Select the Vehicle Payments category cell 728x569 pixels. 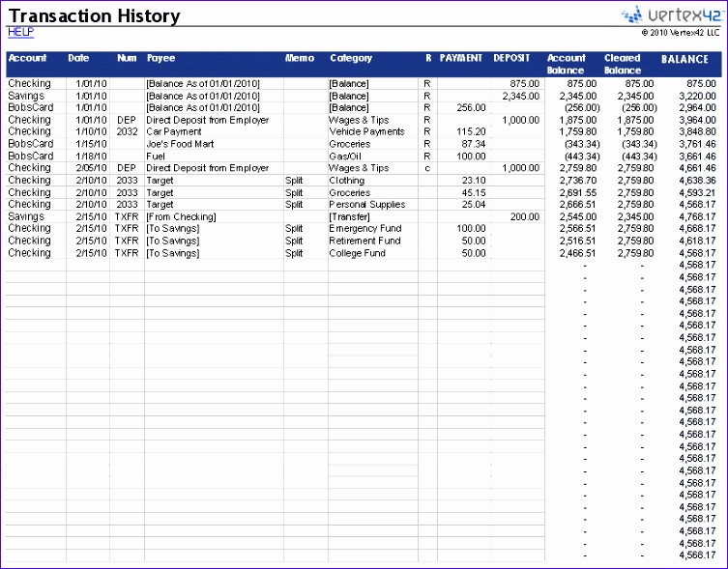tap(366, 131)
